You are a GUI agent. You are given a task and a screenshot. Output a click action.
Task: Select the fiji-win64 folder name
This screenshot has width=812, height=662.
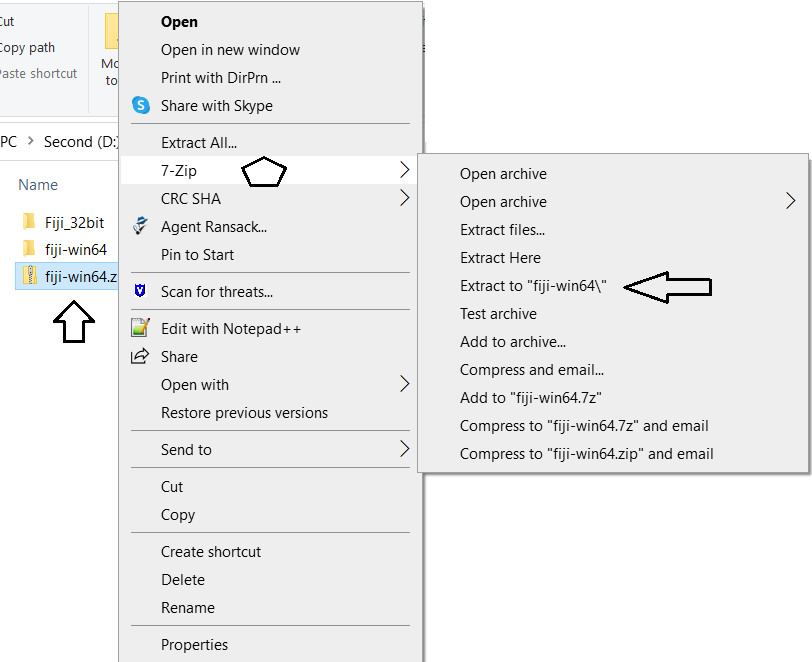pos(76,250)
